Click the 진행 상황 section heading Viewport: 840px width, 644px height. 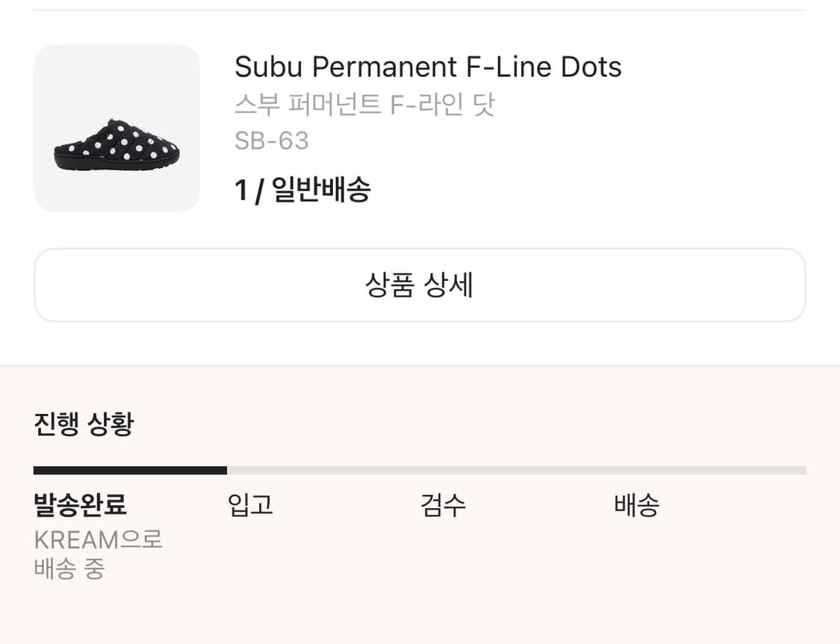tap(83, 424)
